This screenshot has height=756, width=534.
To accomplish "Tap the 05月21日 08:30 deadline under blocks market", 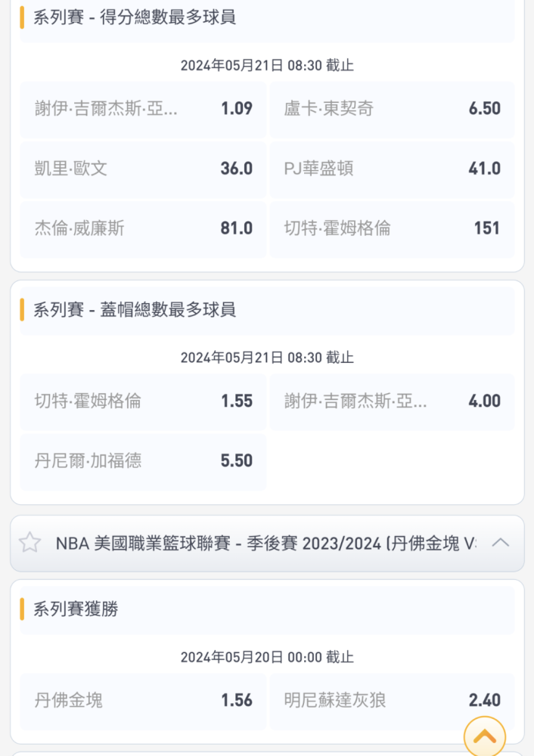I will pos(267,358).
